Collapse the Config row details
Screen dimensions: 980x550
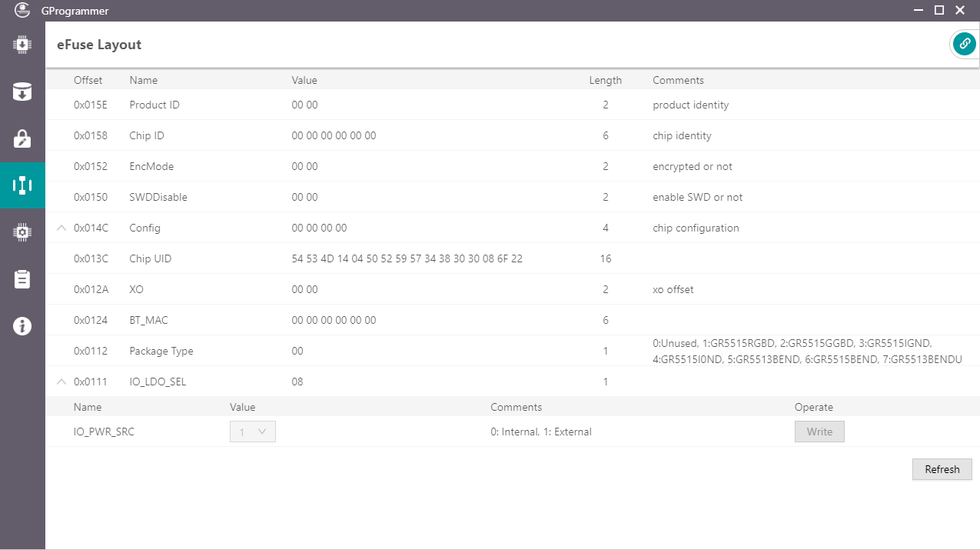click(61, 228)
